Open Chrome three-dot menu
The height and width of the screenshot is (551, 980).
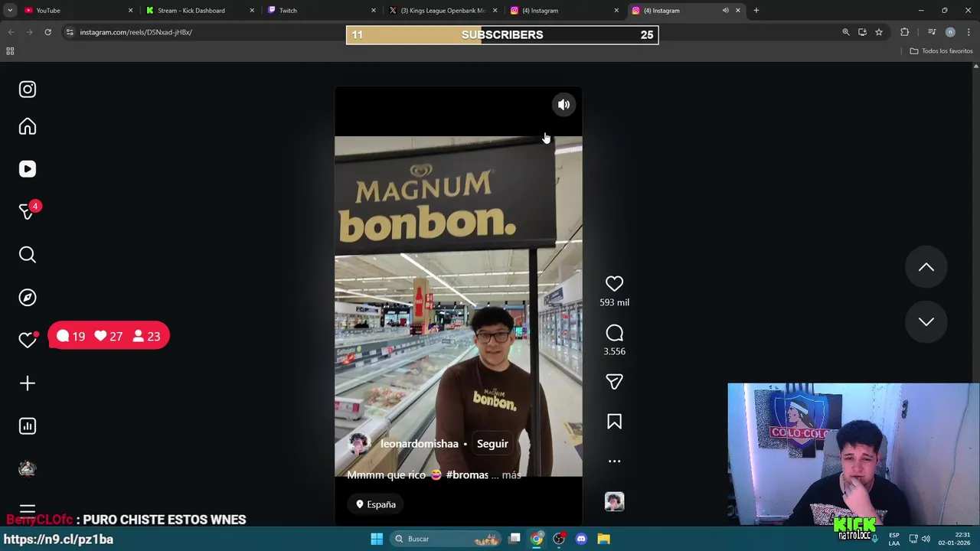969,32
